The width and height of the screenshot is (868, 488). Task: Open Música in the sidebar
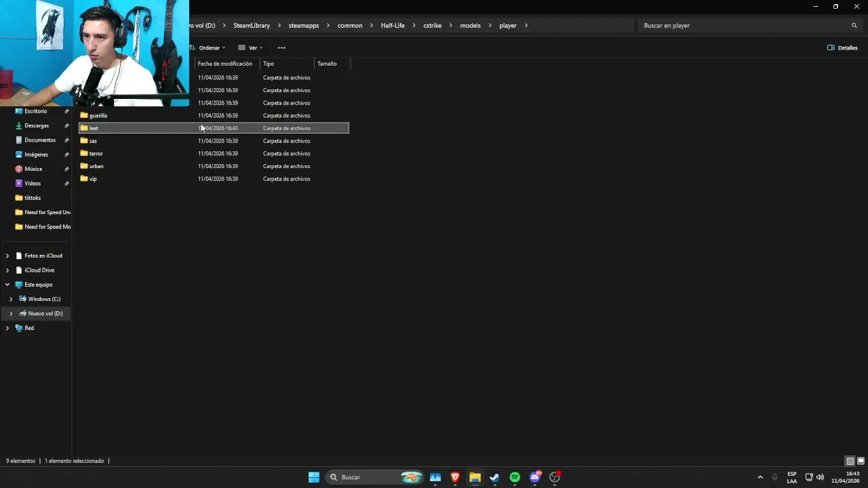tap(33, 169)
